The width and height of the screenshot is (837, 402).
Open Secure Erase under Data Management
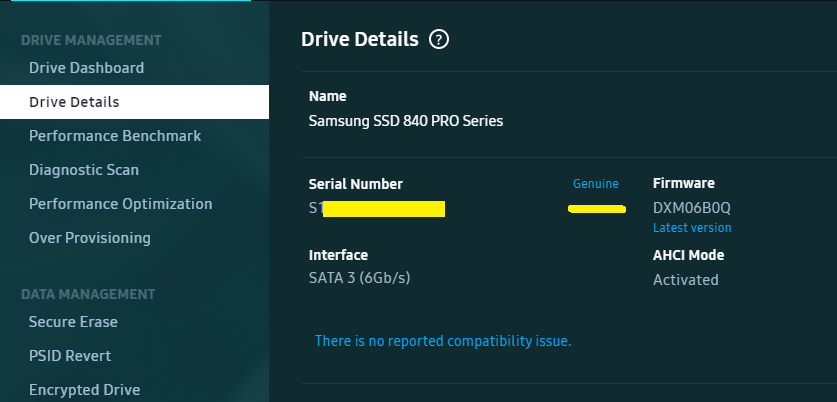point(73,322)
